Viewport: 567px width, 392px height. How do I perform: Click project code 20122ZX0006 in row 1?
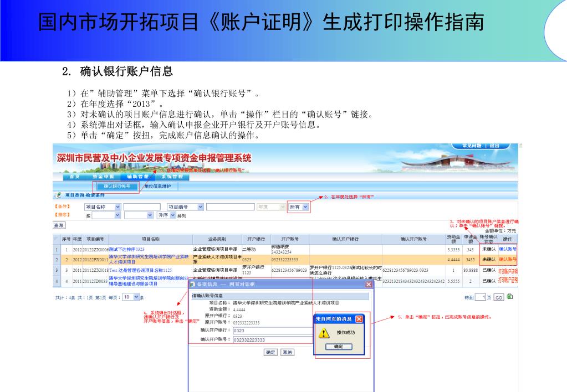(95, 249)
